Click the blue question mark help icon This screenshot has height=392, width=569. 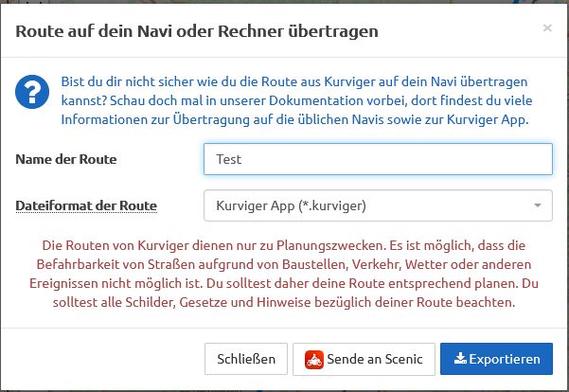[x=32, y=92]
